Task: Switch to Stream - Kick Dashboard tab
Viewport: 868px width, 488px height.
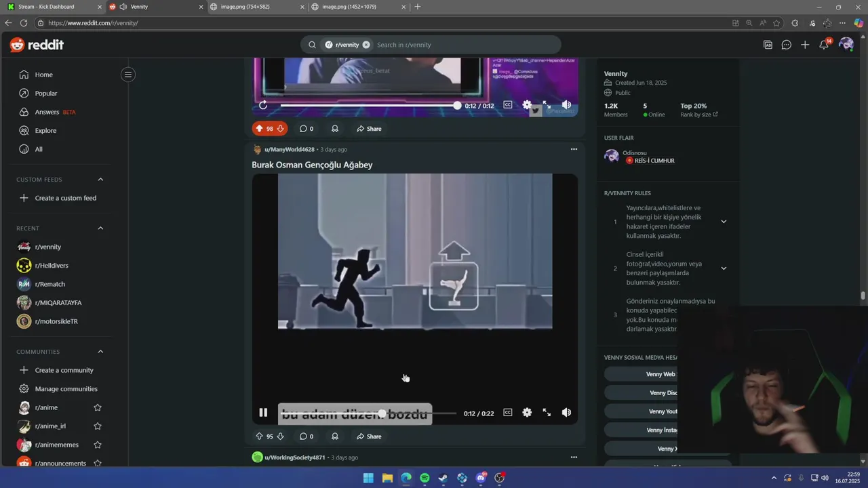Action: 54,7
